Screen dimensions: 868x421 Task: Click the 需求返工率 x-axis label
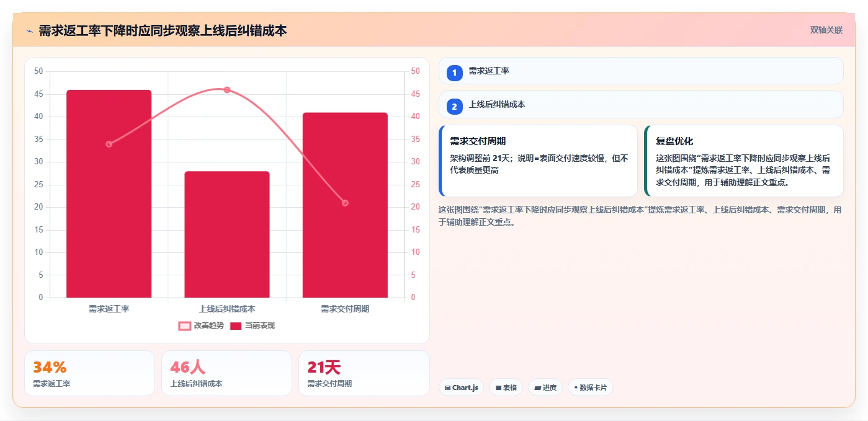coord(109,308)
